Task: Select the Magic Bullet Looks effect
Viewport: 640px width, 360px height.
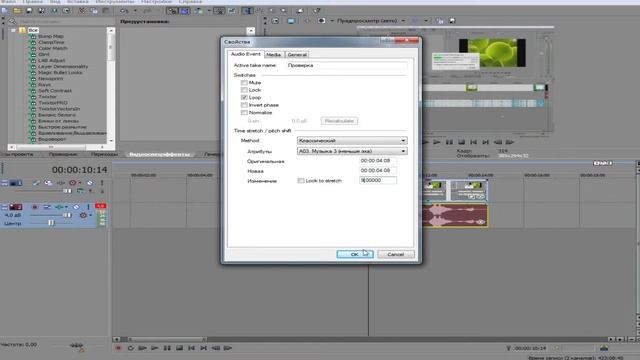Action: point(60,72)
